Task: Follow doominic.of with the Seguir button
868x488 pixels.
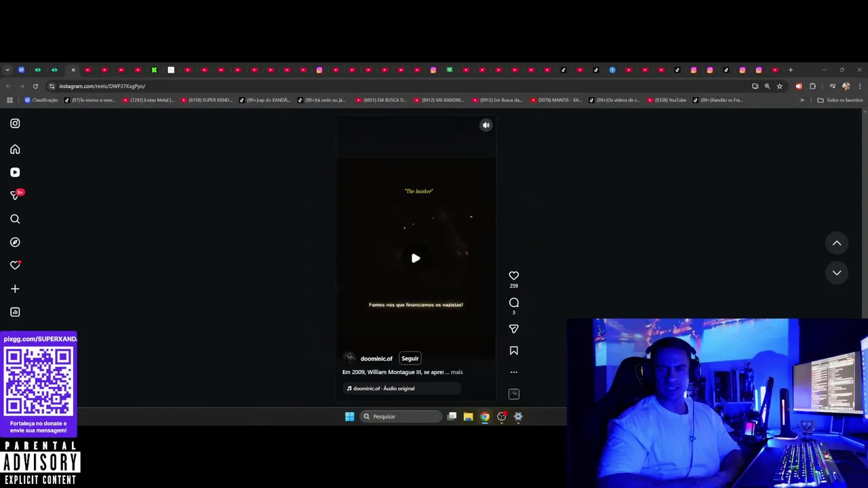Action: (x=410, y=359)
